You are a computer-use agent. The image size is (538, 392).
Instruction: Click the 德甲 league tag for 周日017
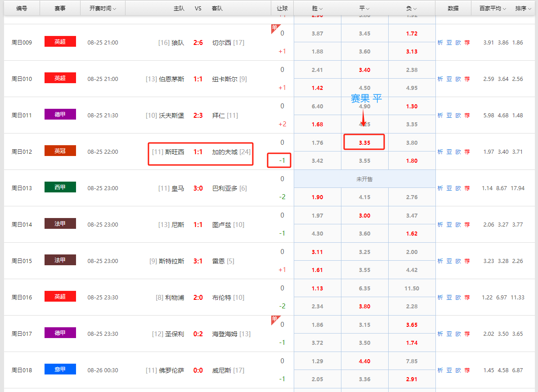(60, 333)
